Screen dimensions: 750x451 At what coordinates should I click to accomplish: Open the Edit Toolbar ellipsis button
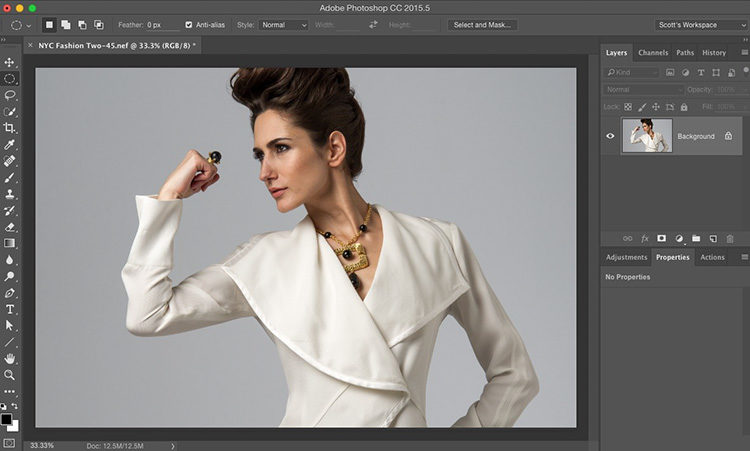click(9, 391)
